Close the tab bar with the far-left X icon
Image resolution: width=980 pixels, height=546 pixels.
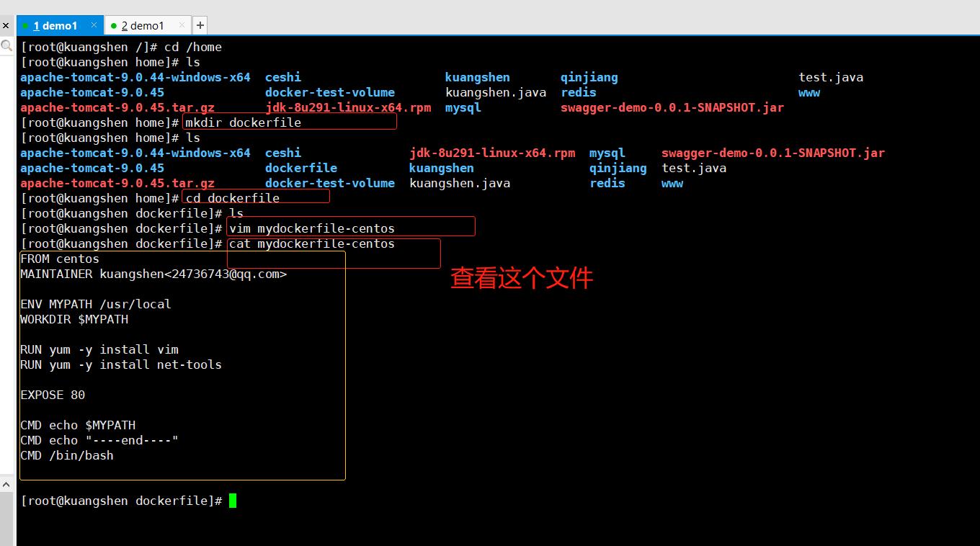6,26
